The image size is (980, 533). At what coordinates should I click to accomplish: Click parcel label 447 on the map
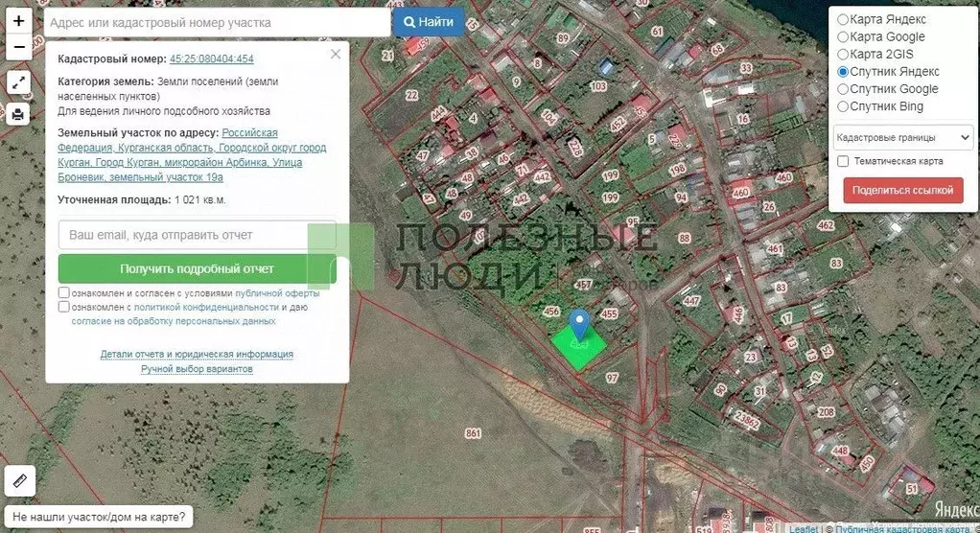(x=691, y=301)
